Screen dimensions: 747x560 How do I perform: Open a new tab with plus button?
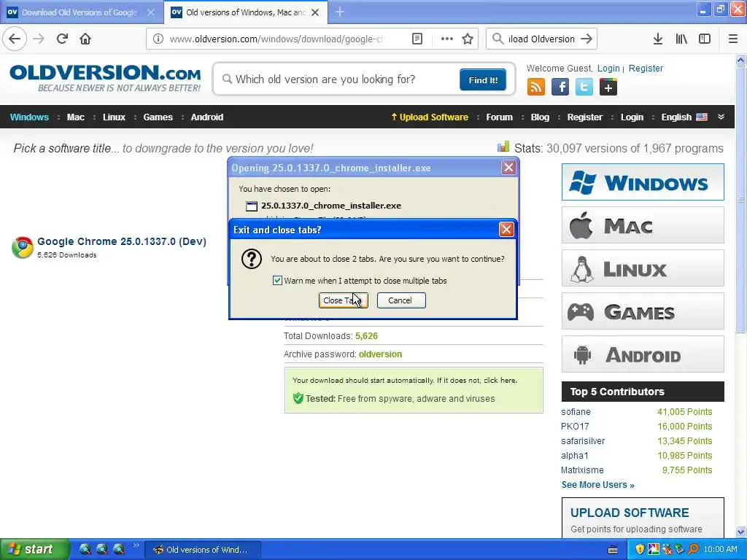(340, 12)
